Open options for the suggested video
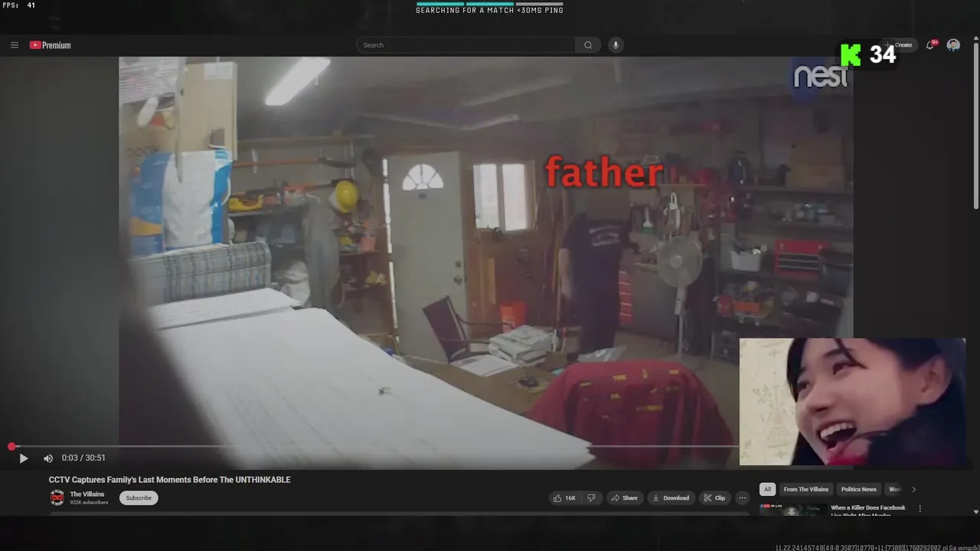Screen dimensions: 980x551 pos(920,509)
